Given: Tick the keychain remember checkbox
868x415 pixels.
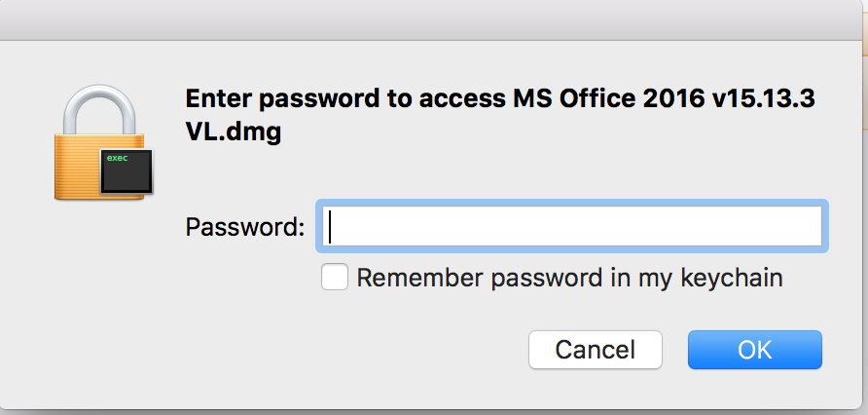Looking at the screenshot, I should (x=335, y=278).
